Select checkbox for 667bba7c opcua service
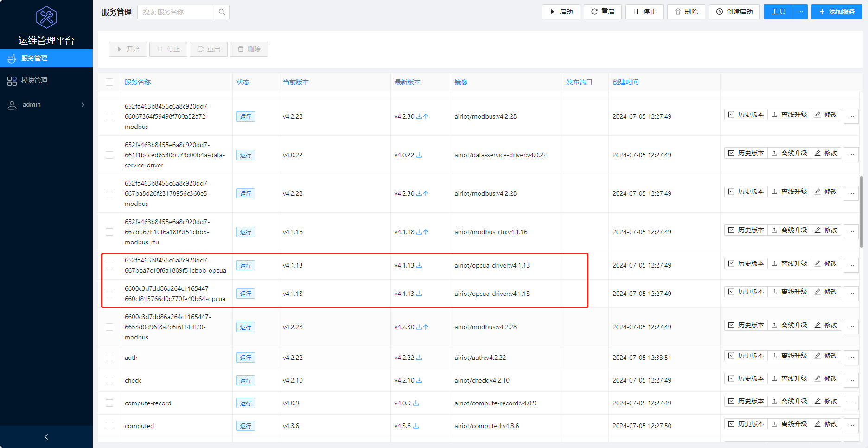This screenshot has width=868, height=448. pos(109,265)
